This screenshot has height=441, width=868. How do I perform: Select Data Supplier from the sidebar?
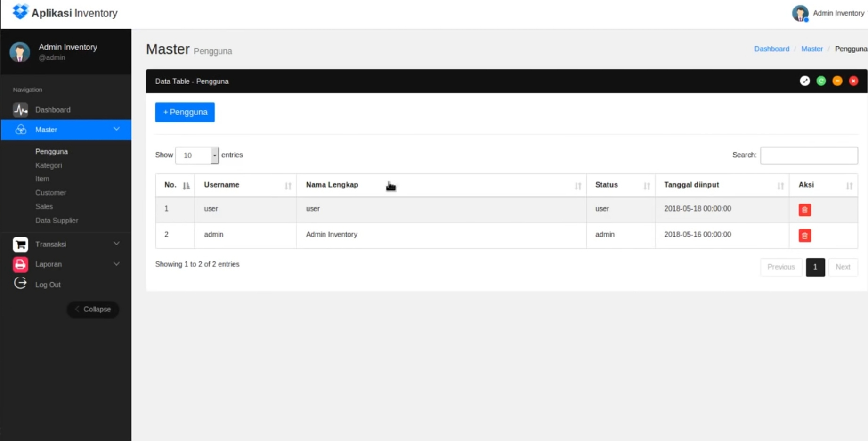[57, 220]
